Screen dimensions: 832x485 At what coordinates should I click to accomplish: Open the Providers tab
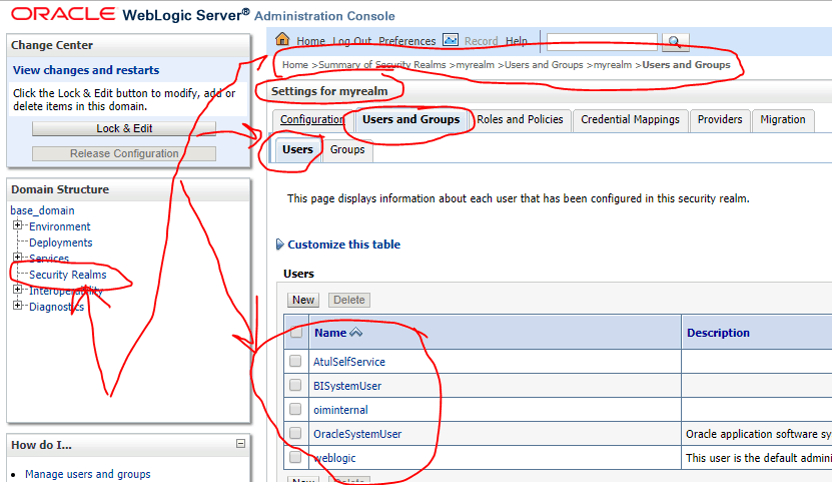pyautogui.click(x=720, y=119)
